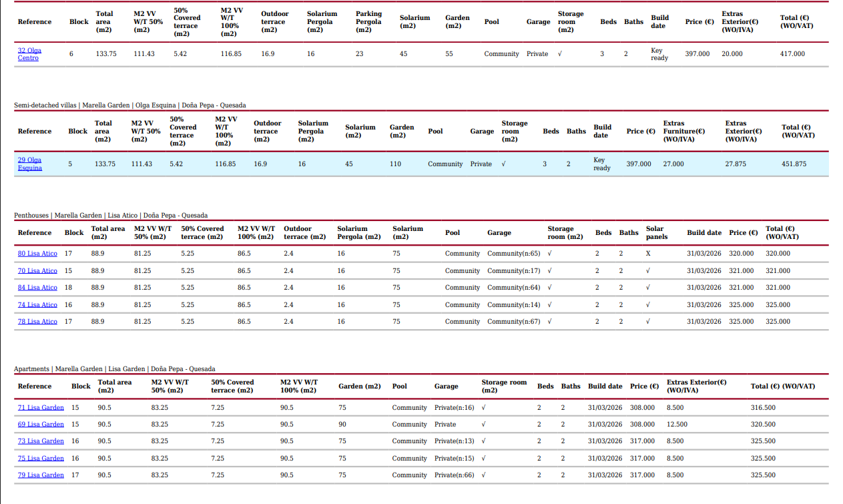Open the 84 Lisa Atico reference
This screenshot has width=843, height=504.
(37, 288)
